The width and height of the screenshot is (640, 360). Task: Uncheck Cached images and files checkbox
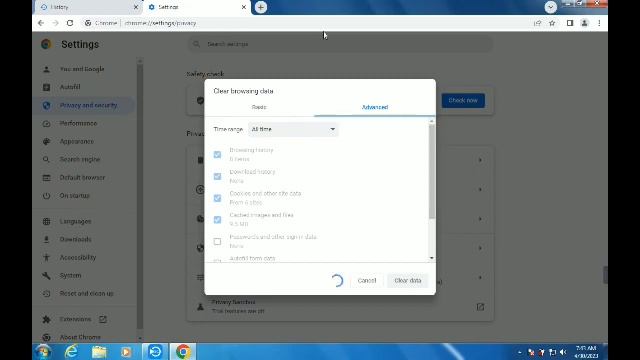[x=217, y=220]
